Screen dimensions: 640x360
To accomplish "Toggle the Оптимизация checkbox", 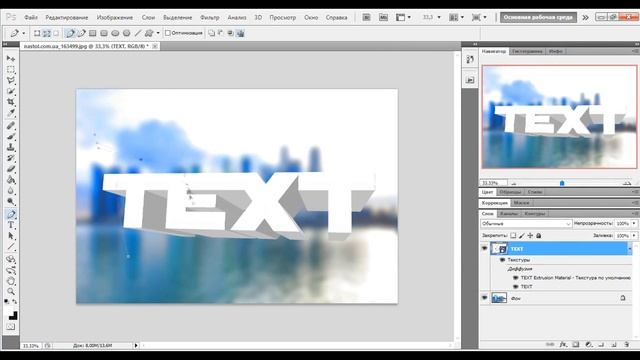I will [x=168, y=33].
